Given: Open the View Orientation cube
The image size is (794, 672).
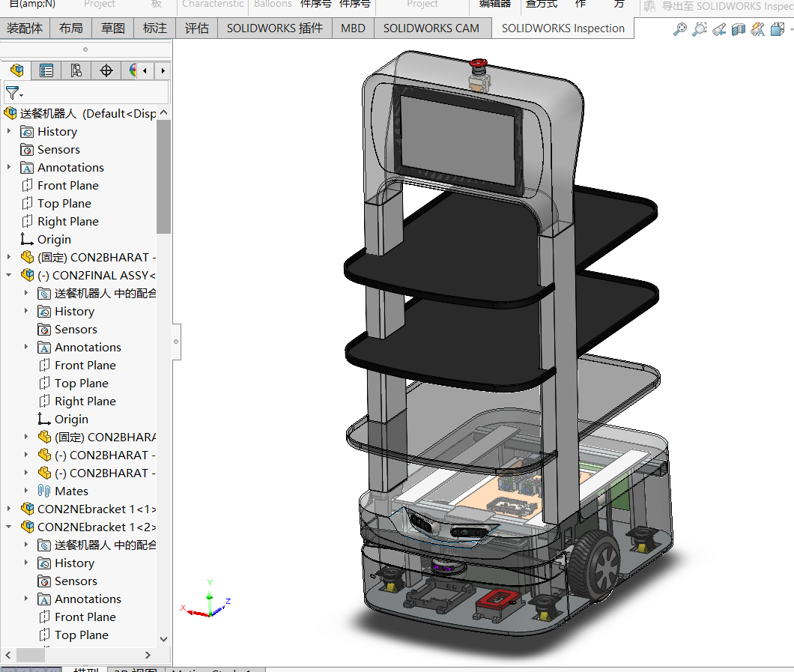Looking at the screenshot, I should click(x=777, y=29).
